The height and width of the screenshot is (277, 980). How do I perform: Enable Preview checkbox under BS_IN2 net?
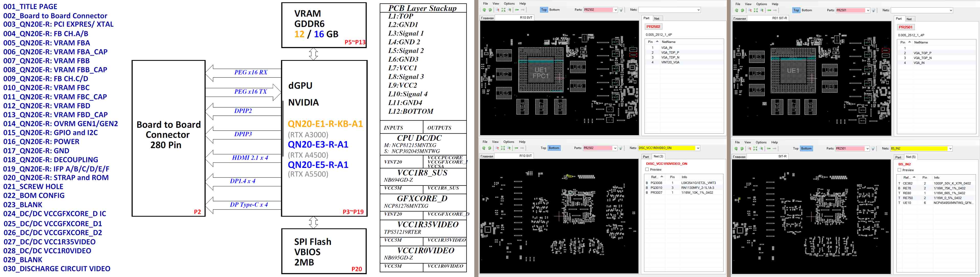pos(899,170)
